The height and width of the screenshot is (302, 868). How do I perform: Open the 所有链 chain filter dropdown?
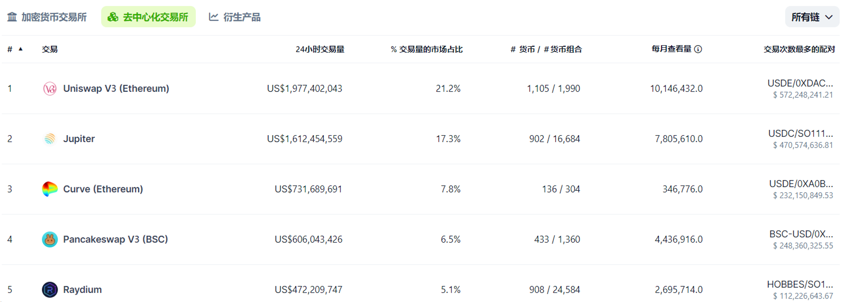[812, 17]
